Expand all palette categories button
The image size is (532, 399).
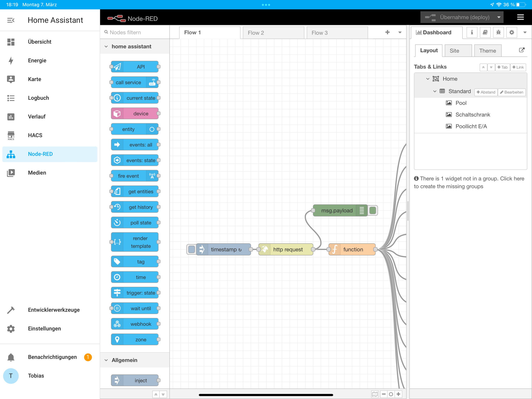(x=163, y=394)
